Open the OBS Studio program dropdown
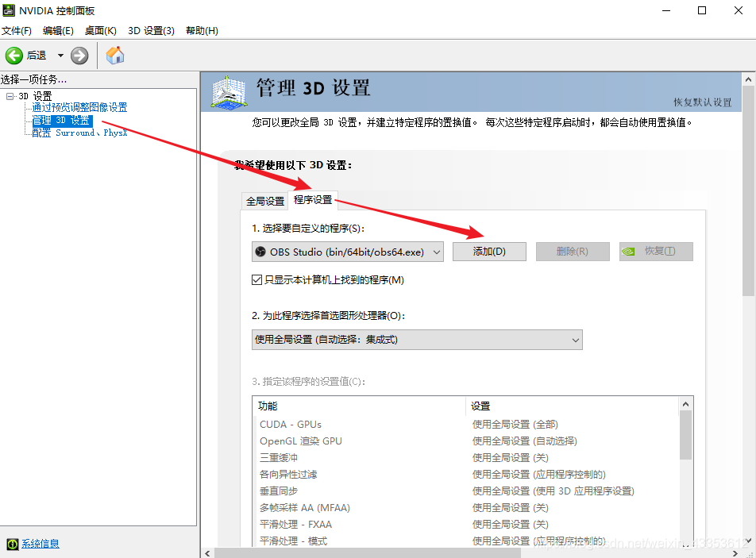756x558 pixels. coord(348,252)
